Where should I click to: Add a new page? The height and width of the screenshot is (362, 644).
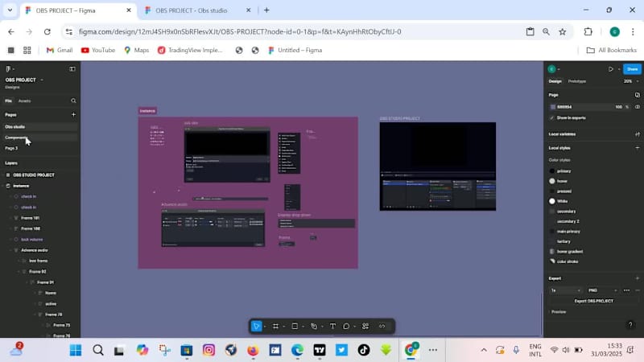73,114
